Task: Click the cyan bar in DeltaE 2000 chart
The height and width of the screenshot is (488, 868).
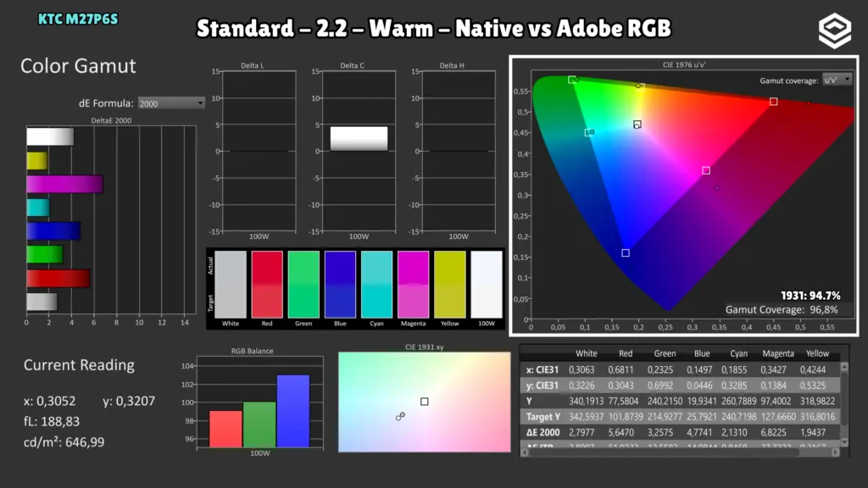Action: 38,208
